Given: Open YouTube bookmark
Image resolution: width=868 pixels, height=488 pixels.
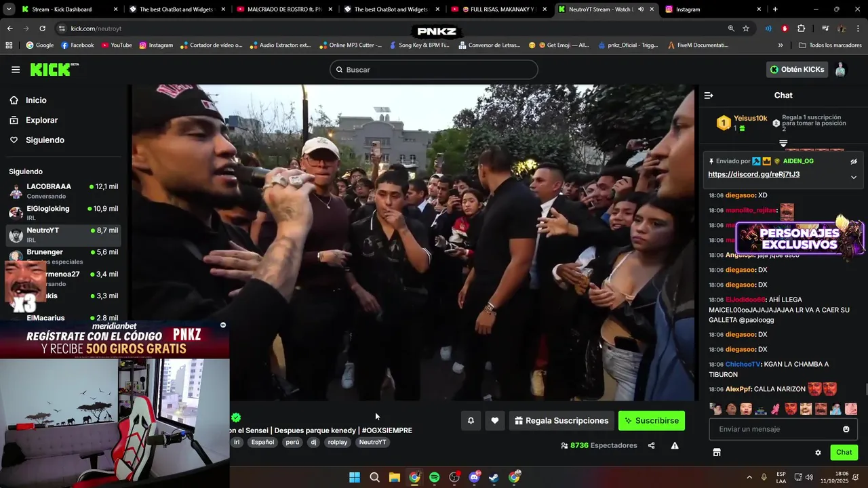Looking at the screenshot, I should pos(117,45).
